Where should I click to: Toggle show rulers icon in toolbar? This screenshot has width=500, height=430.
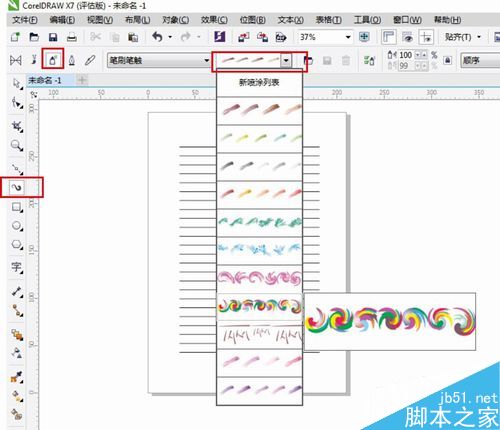point(389,37)
